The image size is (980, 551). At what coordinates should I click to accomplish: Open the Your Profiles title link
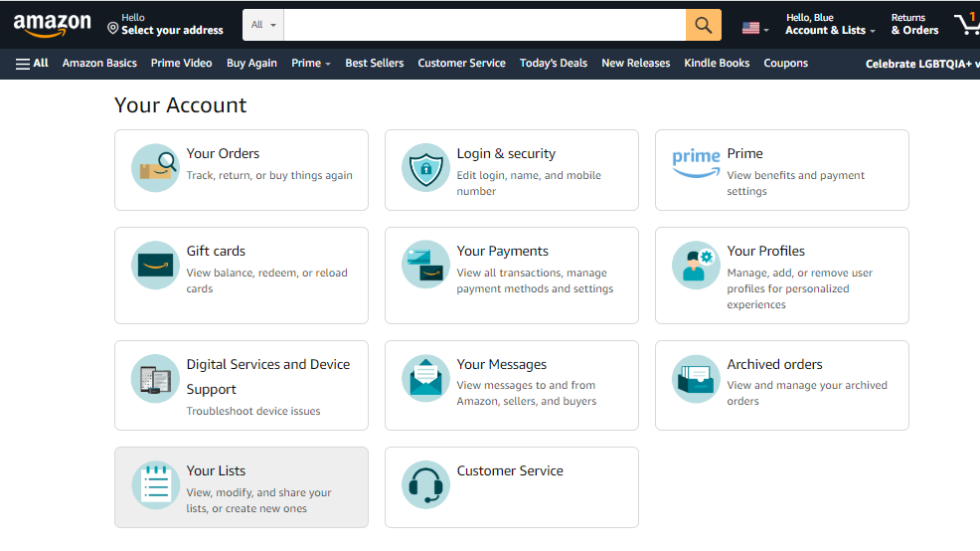[766, 252]
